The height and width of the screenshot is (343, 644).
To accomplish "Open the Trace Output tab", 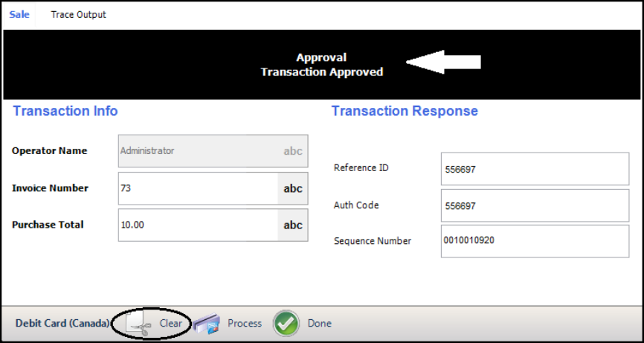I will 78,15.
